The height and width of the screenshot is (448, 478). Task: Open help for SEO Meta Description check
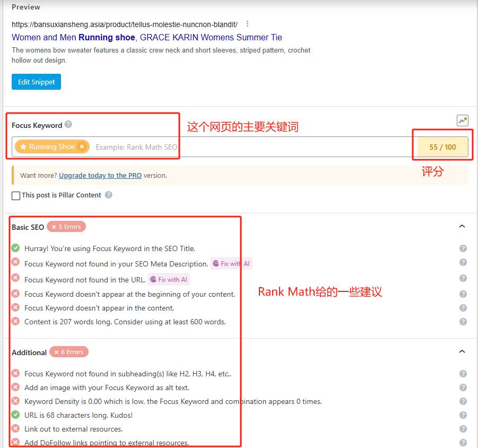[x=463, y=262]
